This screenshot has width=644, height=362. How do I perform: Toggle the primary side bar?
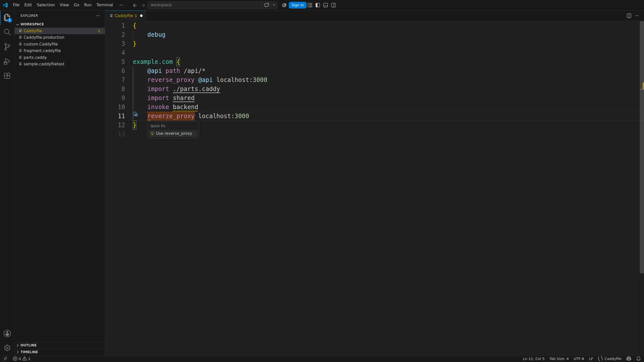coord(318,5)
